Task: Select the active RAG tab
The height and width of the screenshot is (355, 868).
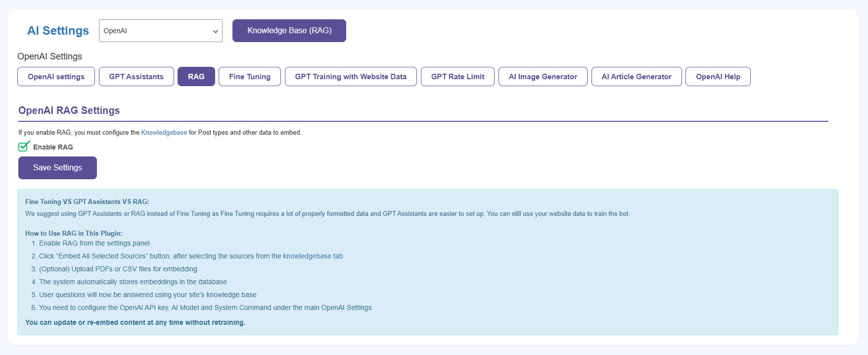Action: click(x=196, y=77)
